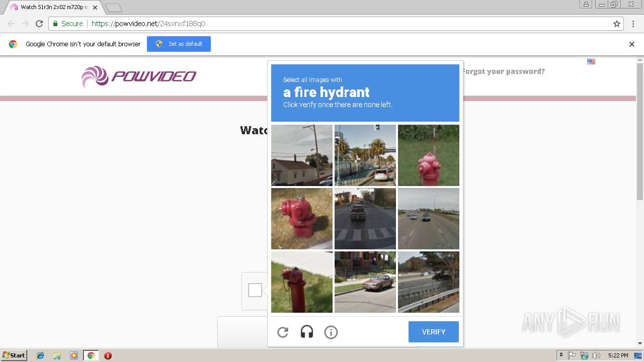644x362 pixels.
Task: Show hidden system tray icons
Action: coord(561,355)
